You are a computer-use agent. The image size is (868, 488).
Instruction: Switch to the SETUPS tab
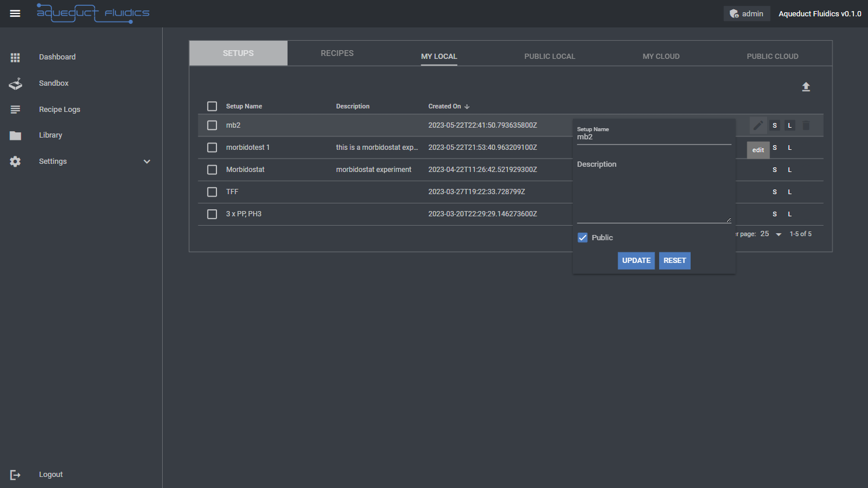coord(238,53)
